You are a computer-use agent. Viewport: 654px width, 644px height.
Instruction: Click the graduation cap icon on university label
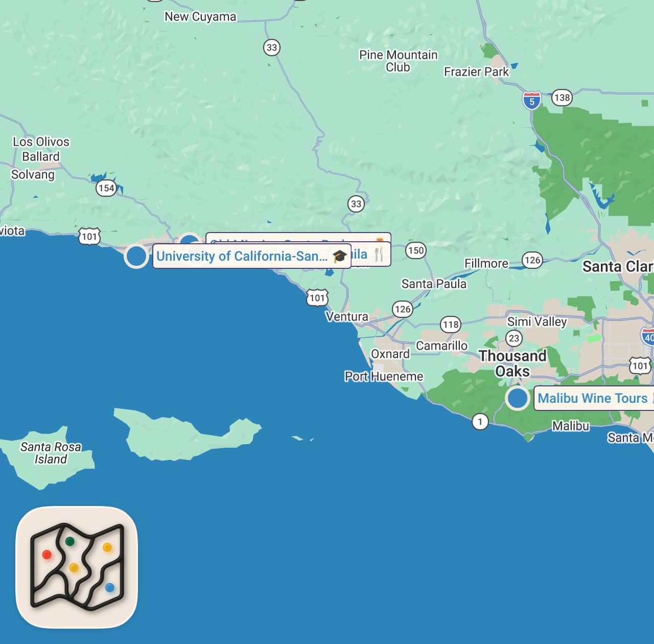coord(339,256)
